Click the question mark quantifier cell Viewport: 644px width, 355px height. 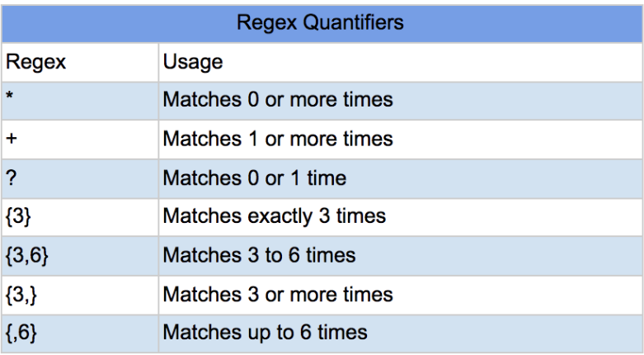[80, 178]
